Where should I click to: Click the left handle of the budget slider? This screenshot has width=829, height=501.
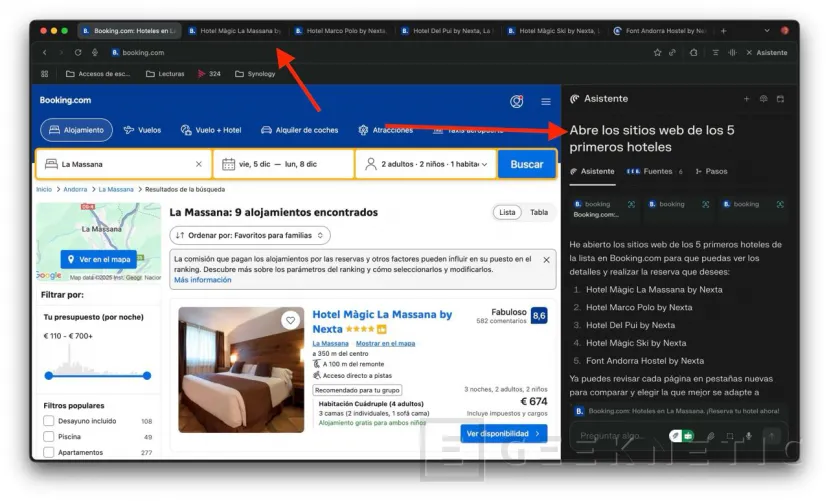click(x=49, y=376)
